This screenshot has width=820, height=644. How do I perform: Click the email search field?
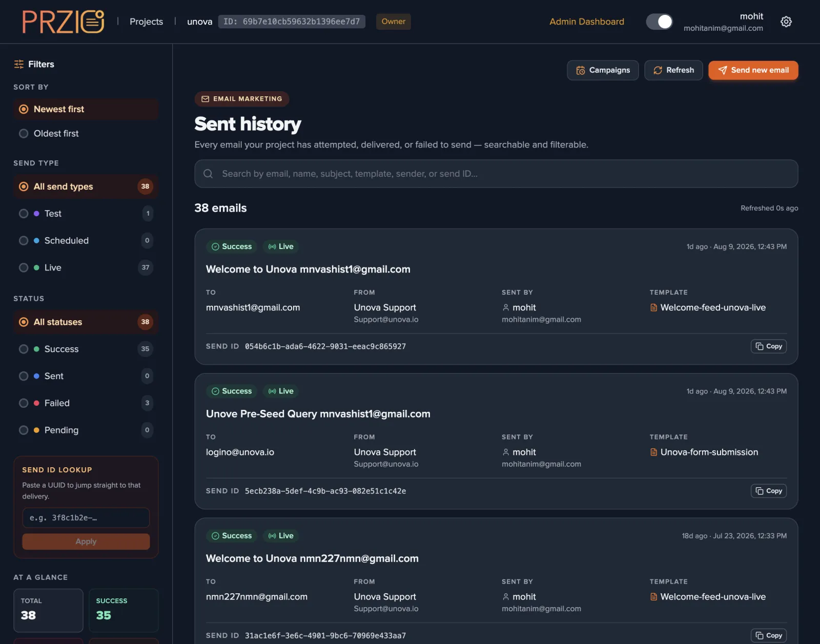pyautogui.click(x=496, y=174)
